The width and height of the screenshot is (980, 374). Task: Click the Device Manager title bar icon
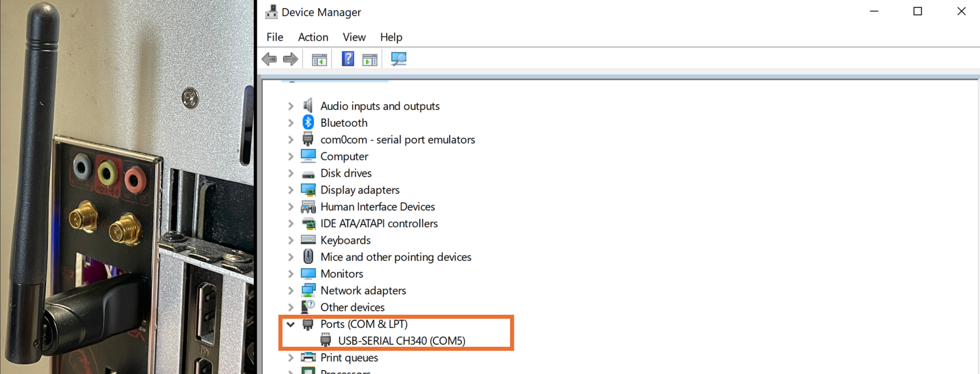pyautogui.click(x=271, y=12)
